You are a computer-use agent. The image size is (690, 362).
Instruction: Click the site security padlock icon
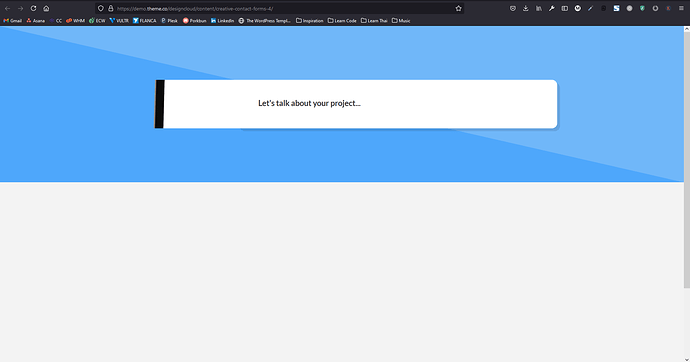click(x=111, y=8)
